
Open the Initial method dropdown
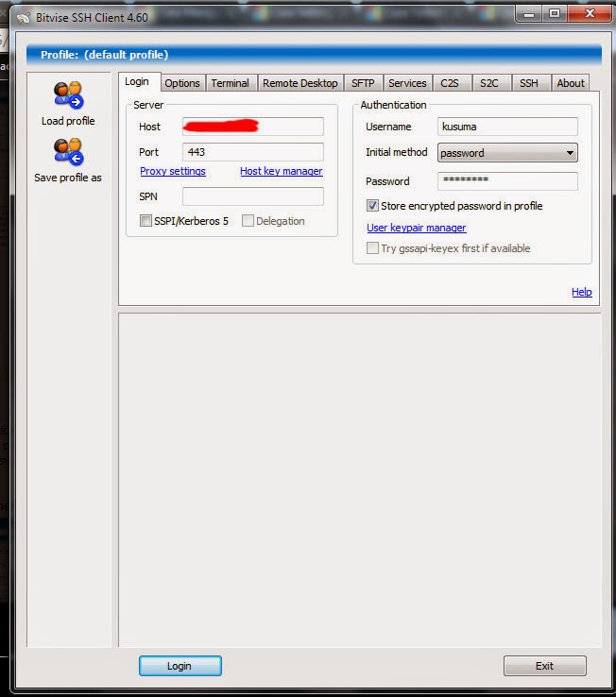pos(507,152)
